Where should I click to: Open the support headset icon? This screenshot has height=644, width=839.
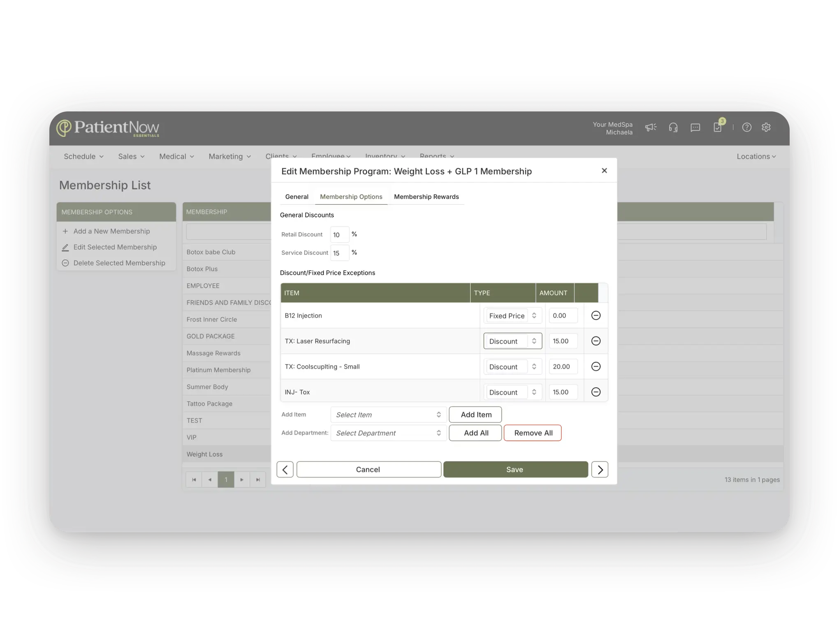pyautogui.click(x=673, y=127)
